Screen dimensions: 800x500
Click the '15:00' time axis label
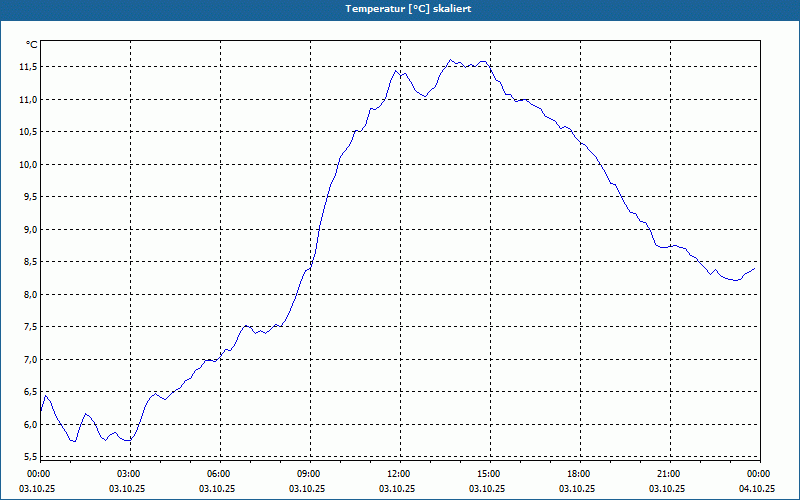490,474
